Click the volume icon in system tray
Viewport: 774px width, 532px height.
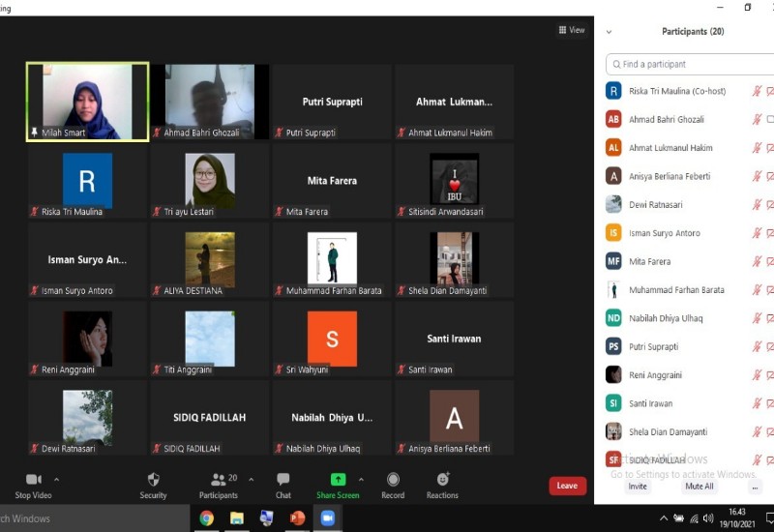pos(708,518)
